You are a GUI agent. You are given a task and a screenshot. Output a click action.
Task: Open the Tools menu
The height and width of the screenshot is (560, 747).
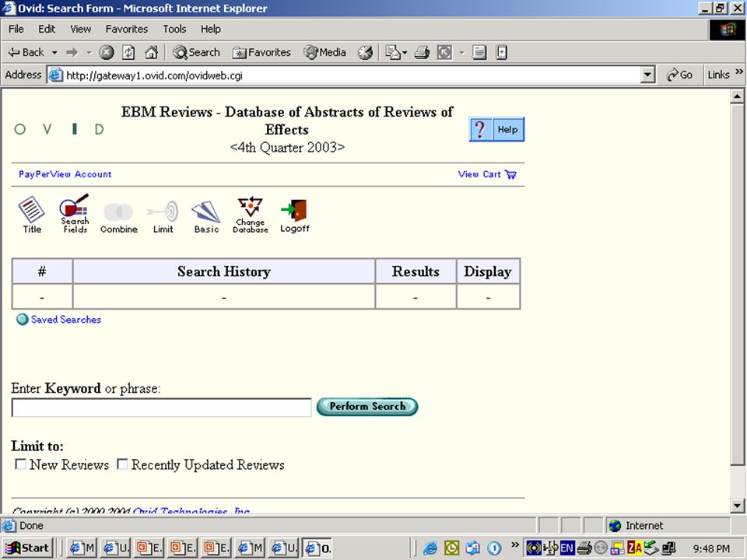[174, 29]
